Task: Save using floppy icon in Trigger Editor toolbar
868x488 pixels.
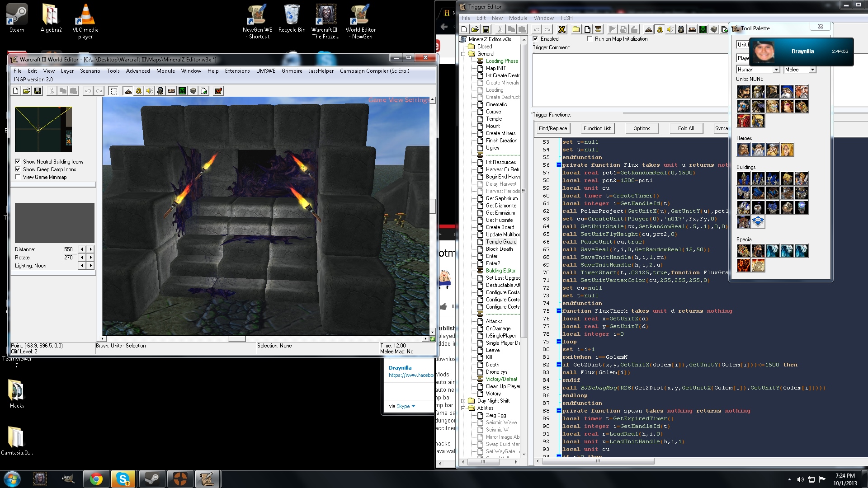Action: [x=486, y=29]
